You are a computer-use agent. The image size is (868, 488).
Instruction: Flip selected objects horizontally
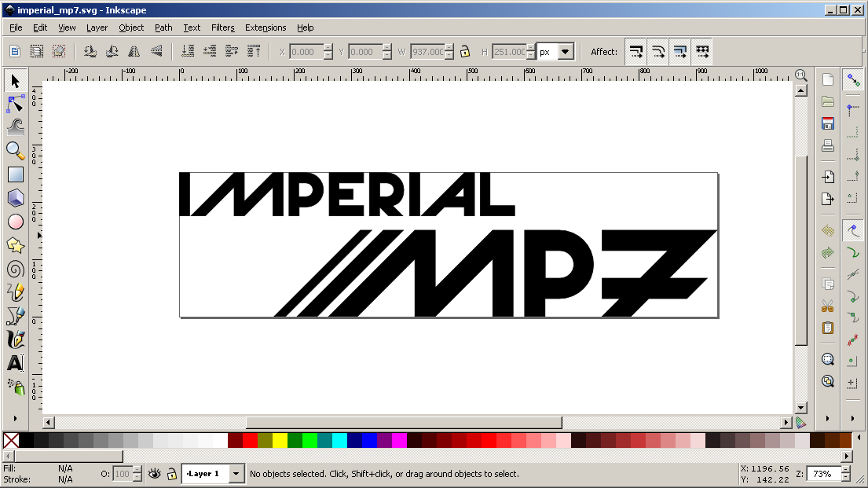click(x=134, y=52)
